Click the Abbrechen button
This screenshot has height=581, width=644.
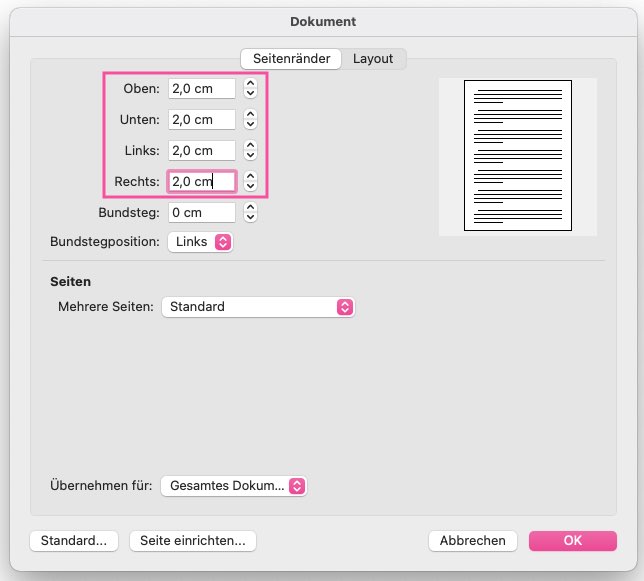pyautogui.click(x=472, y=540)
